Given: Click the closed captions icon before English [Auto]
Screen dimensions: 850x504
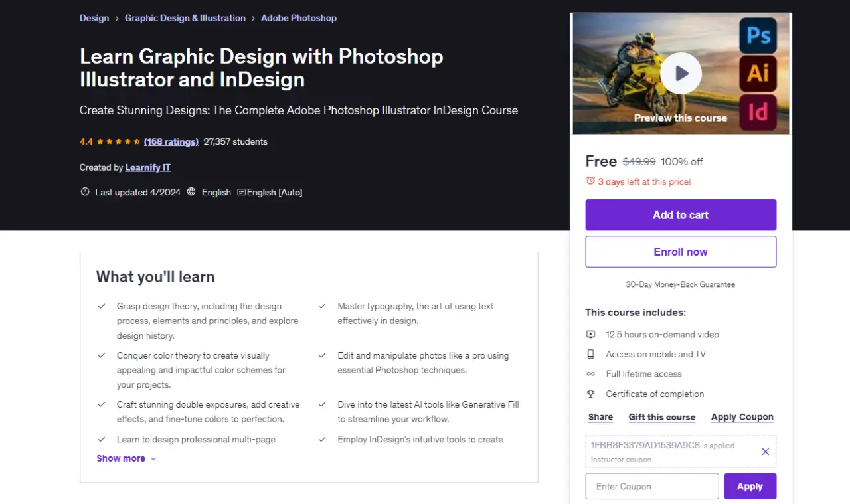Looking at the screenshot, I should (x=242, y=192).
